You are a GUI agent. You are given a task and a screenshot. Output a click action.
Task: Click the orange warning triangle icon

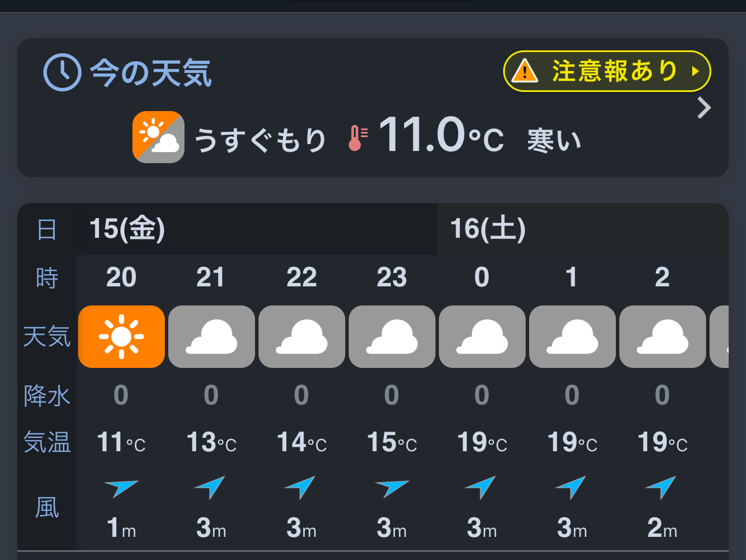[525, 71]
